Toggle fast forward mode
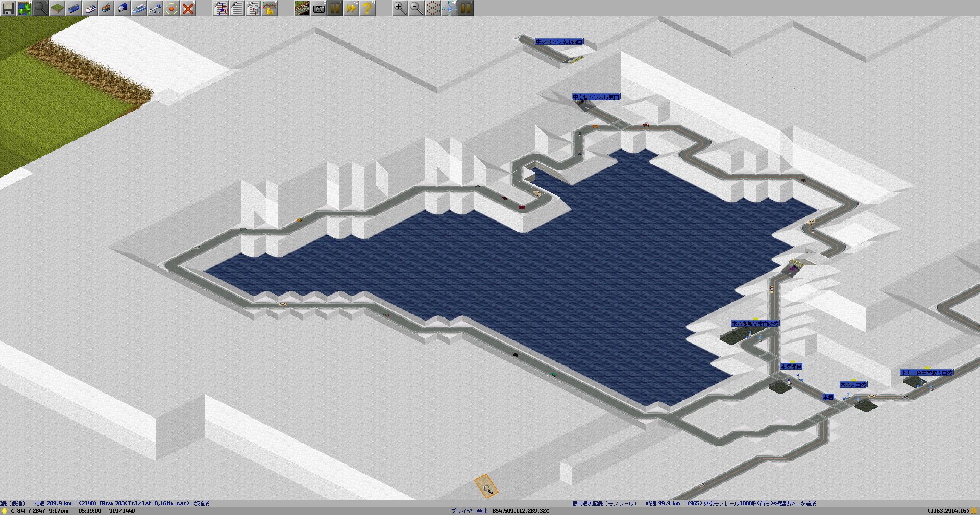 351,8
